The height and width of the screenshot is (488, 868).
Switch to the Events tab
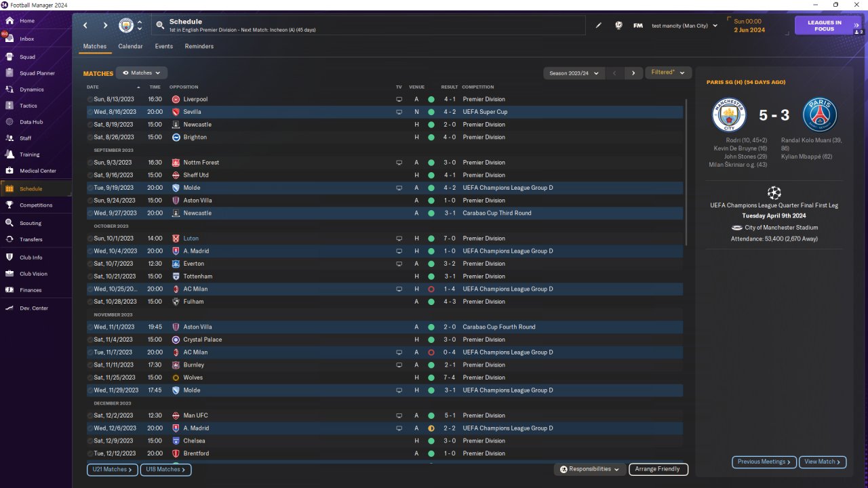(x=163, y=46)
